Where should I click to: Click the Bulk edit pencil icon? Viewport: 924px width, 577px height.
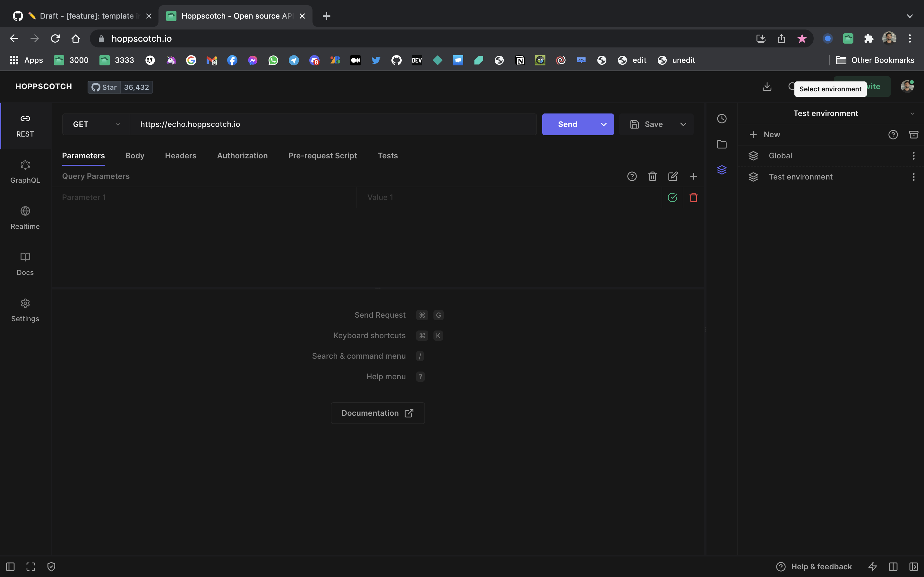(x=673, y=176)
